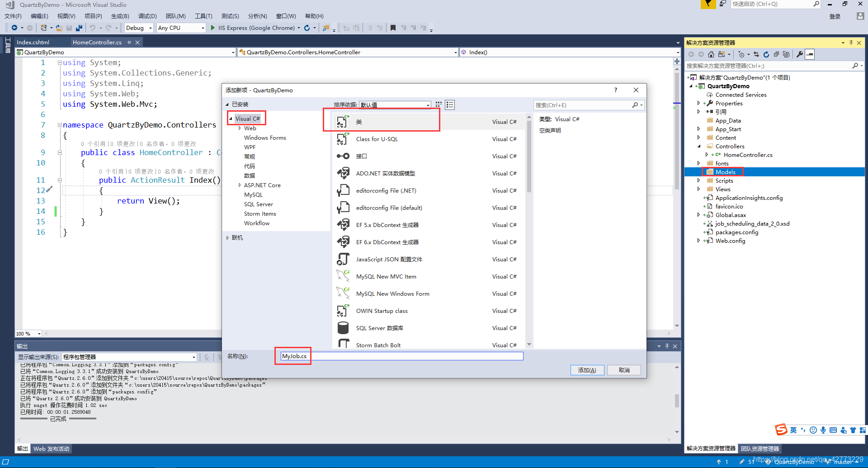This screenshot has width=868, height=468.
Task: Toggle pin on HomeController.cs tab
Action: click(x=129, y=42)
